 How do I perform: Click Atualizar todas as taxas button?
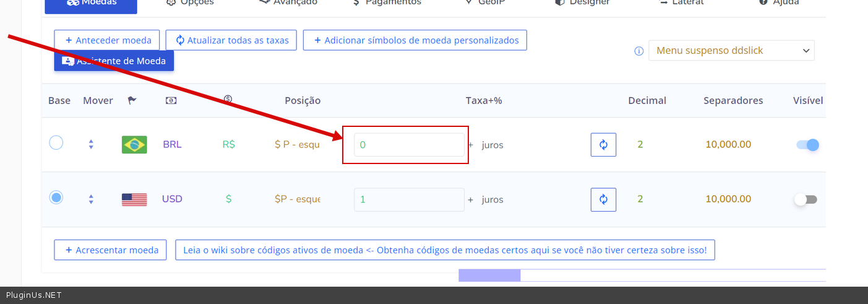[231, 40]
